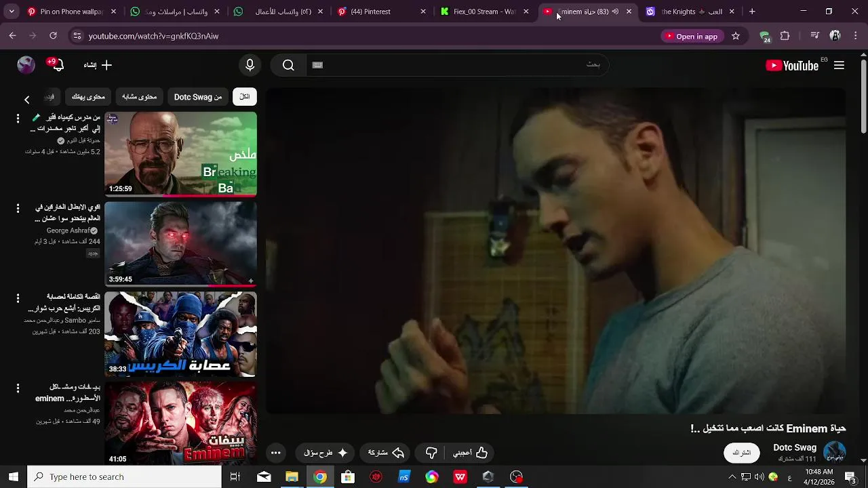Start a voice search with microphone
The image size is (868, 488).
point(250,65)
